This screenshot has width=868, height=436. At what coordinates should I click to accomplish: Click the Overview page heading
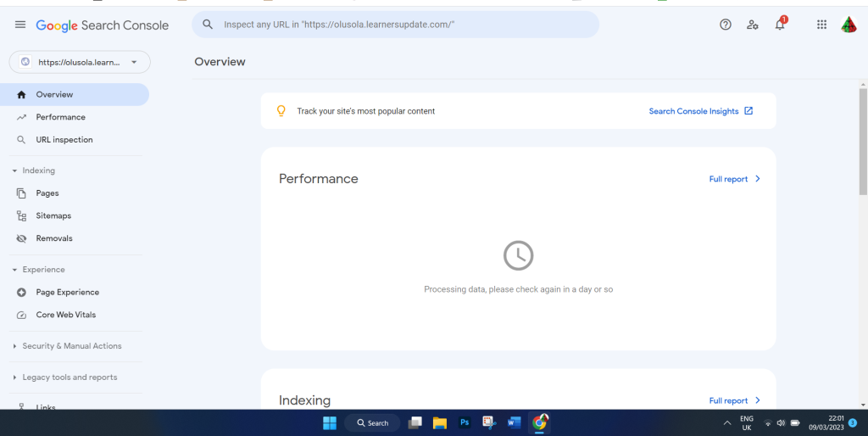(220, 62)
